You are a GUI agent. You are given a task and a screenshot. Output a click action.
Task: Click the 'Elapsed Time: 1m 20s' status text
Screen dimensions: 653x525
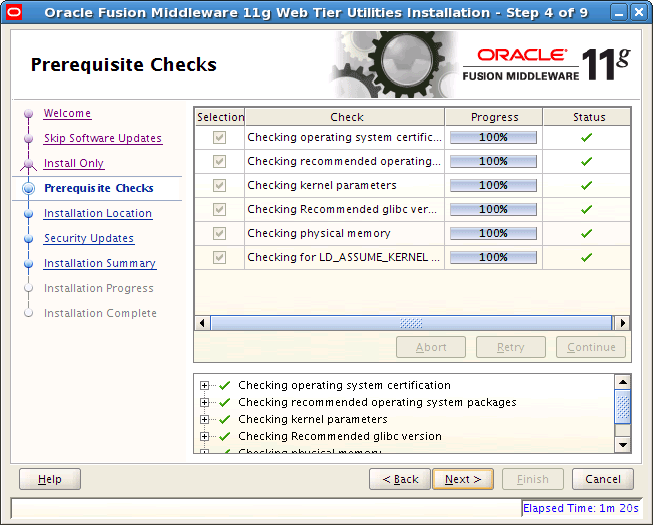[581, 508]
